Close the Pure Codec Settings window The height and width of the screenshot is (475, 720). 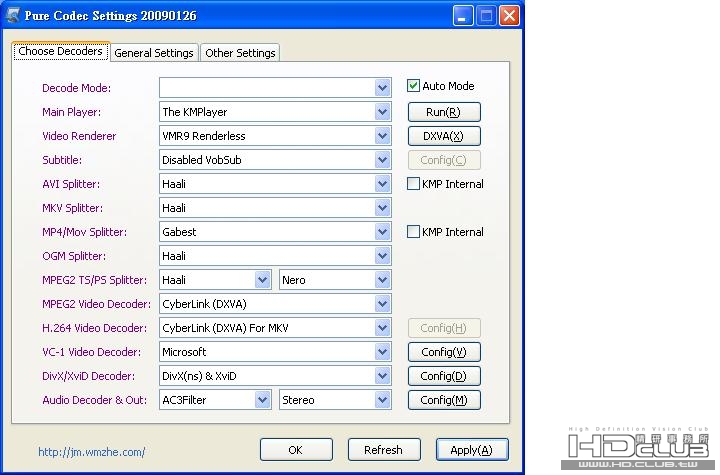[509, 16]
